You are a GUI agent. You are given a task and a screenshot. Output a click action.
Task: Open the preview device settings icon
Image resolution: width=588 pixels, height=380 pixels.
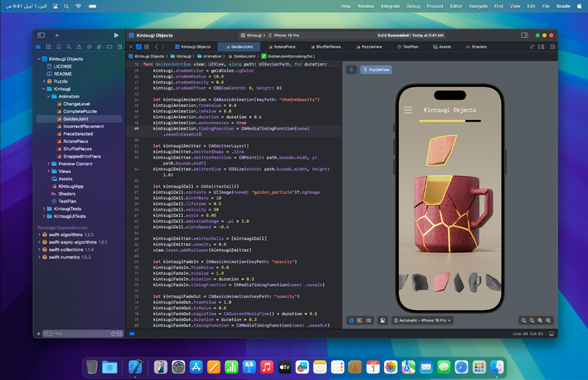pos(383,320)
